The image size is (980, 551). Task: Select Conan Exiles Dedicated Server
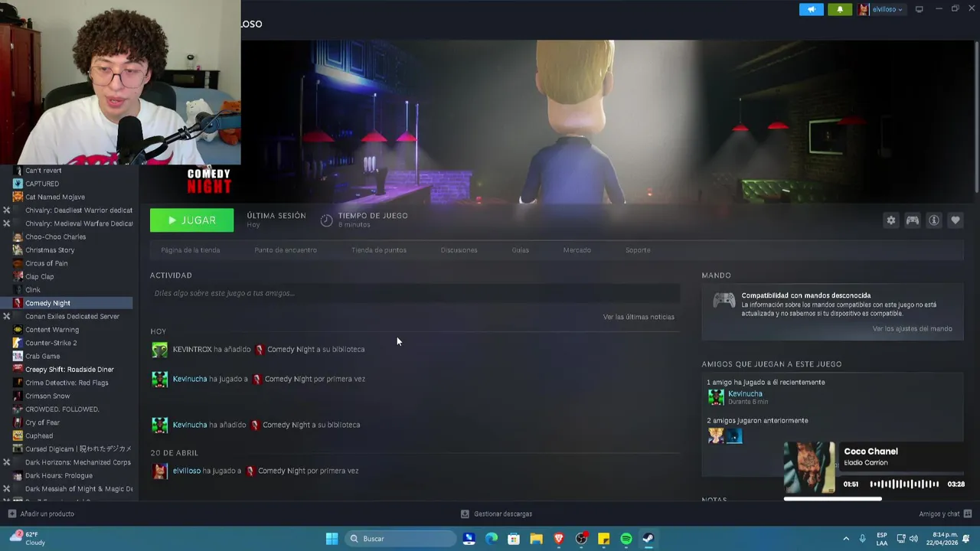[72, 316]
